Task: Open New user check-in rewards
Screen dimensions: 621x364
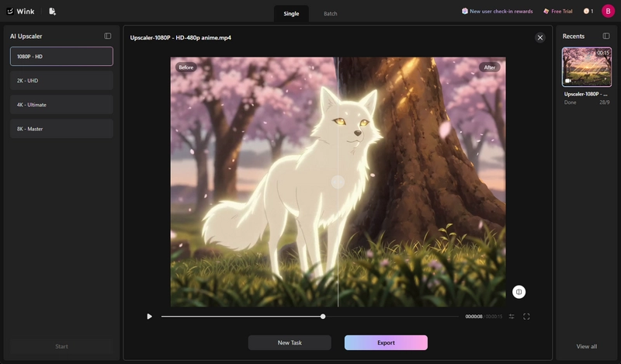Action: pyautogui.click(x=497, y=11)
